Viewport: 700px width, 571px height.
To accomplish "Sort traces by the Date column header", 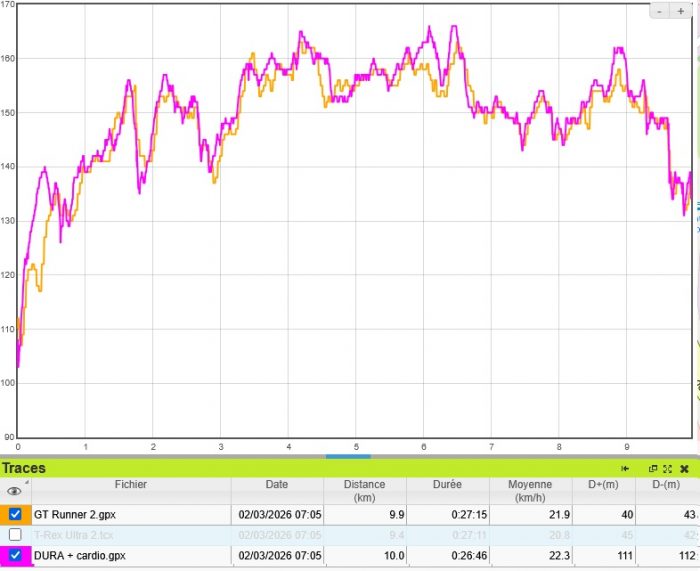I will click(277, 485).
